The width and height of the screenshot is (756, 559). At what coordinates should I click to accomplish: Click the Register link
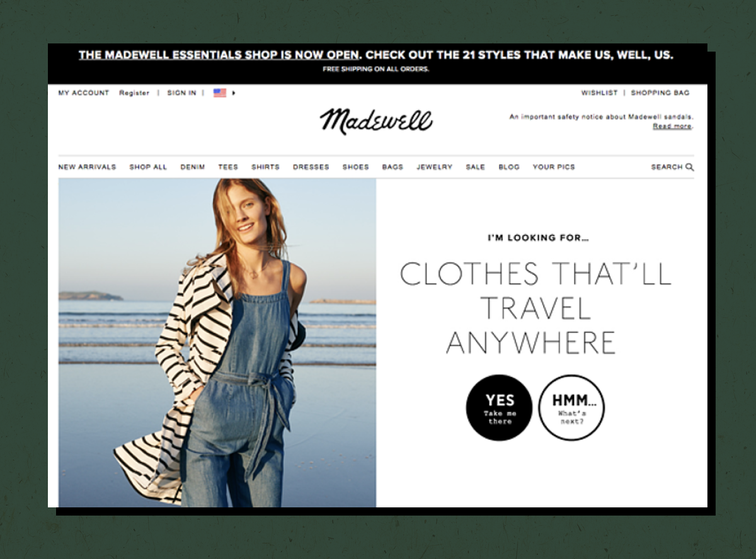click(x=134, y=93)
